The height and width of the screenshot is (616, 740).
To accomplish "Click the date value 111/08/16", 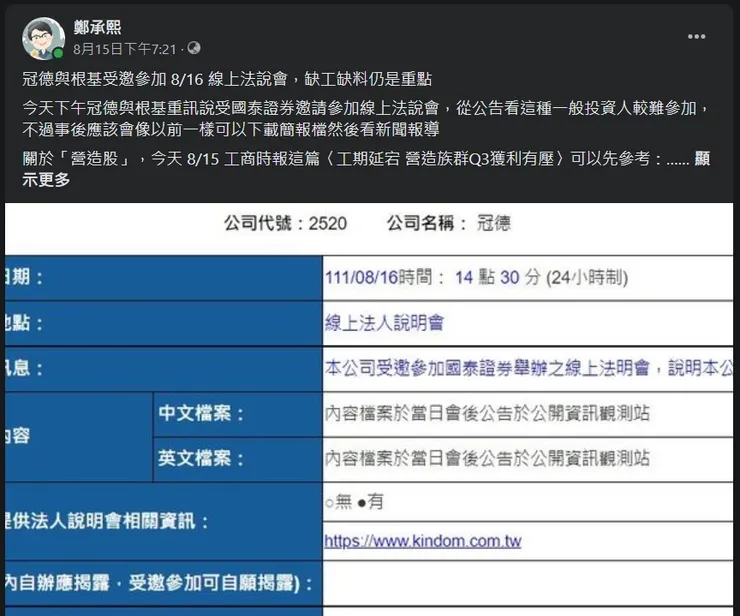I will [361, 277].
